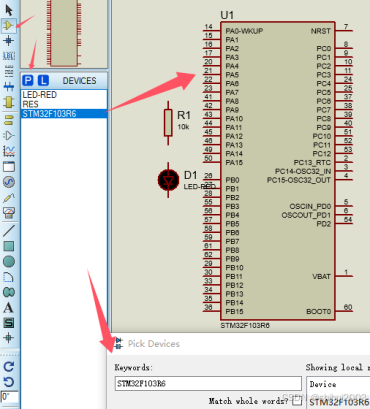The width and height of the screenshot is (370, 409).
Task: Click the NRST pin label on U1
Action: click(321, 31)
